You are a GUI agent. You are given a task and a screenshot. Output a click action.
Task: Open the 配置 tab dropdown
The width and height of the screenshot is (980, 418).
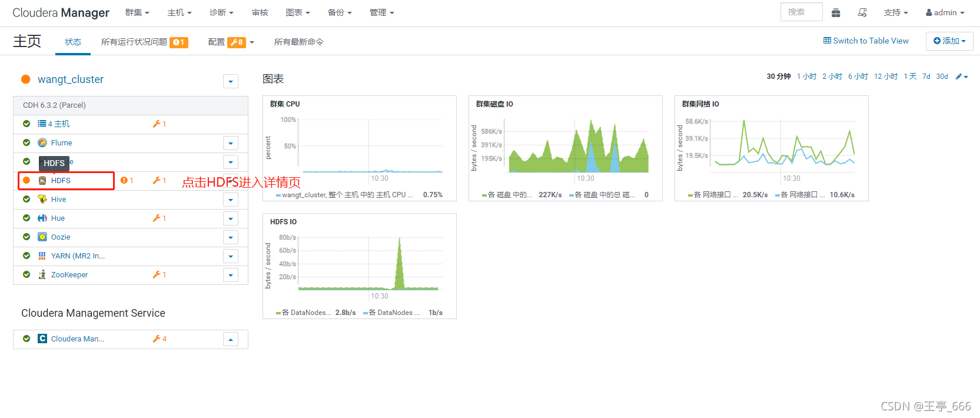tap(231, 42)
